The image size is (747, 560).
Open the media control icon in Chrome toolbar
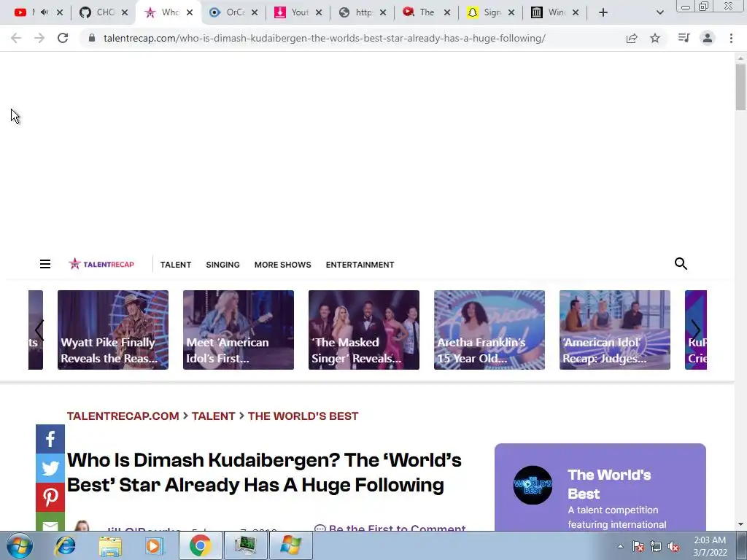tap(684, 38)
